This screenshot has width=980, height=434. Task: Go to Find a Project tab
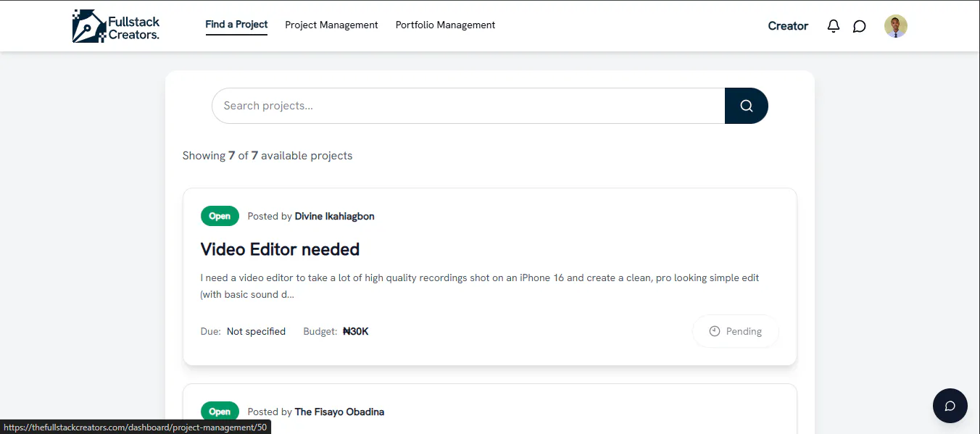[x=236, y=25]
